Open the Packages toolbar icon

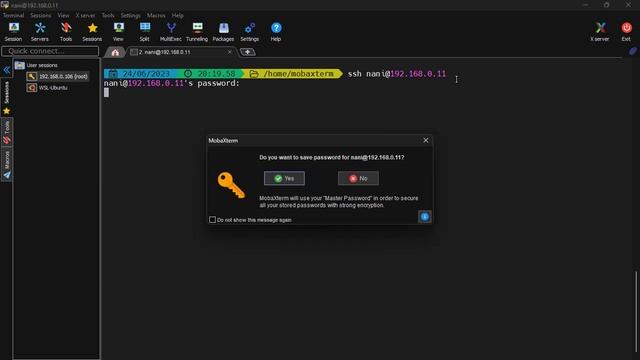tap(223, 32)
